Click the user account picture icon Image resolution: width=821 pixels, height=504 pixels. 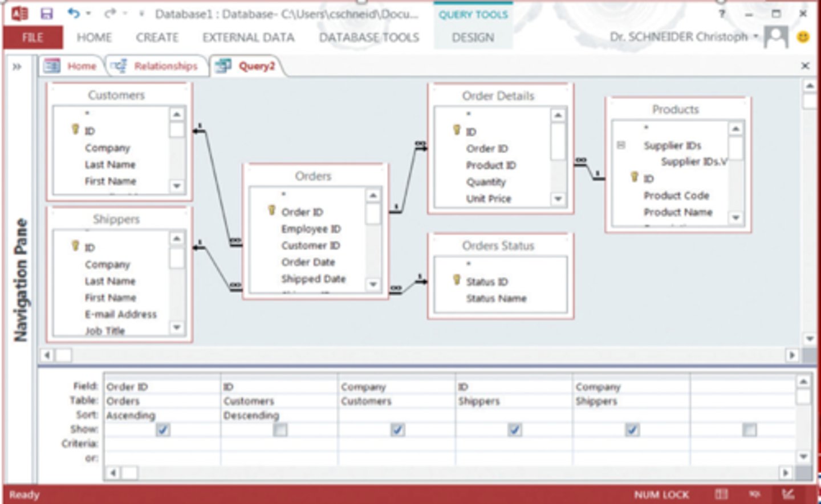pyautogui.click(x=775, y=37)
